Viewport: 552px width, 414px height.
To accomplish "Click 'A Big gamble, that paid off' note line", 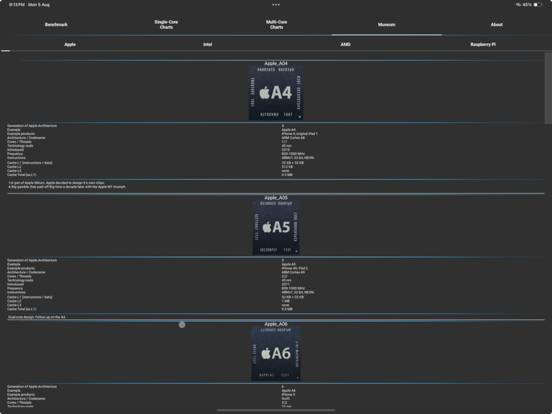I will coord(67,187).
